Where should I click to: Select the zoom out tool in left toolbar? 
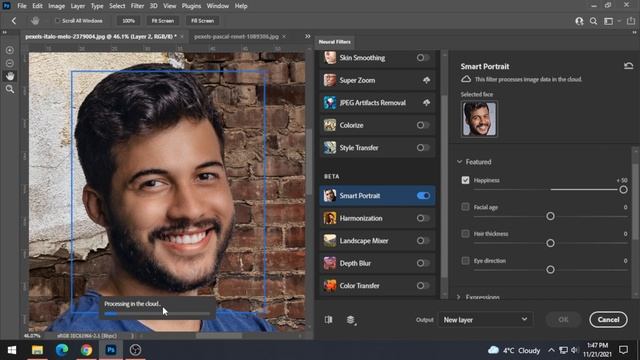(10, 63)
